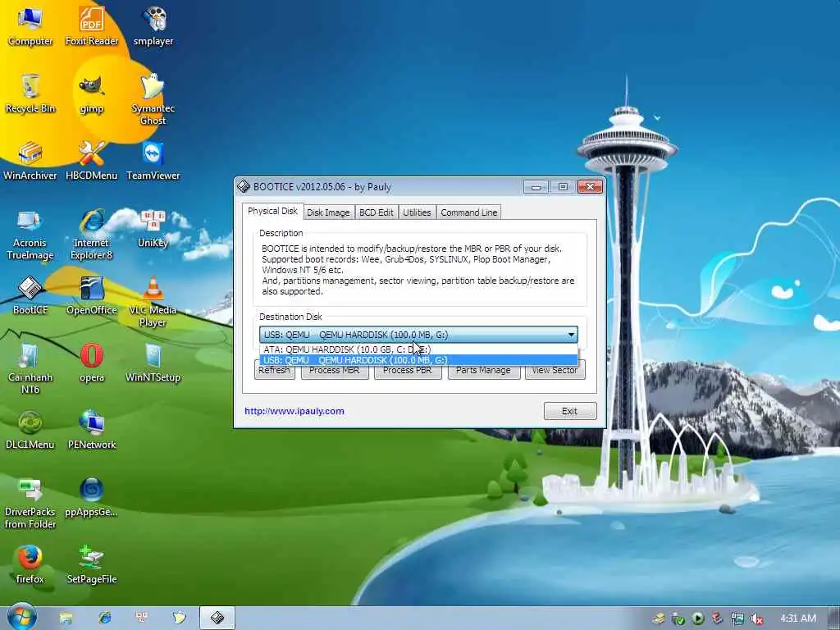This screenshot has width=840, height=630.
Task: Select the UniKey desktop icon
Action: 153,228
